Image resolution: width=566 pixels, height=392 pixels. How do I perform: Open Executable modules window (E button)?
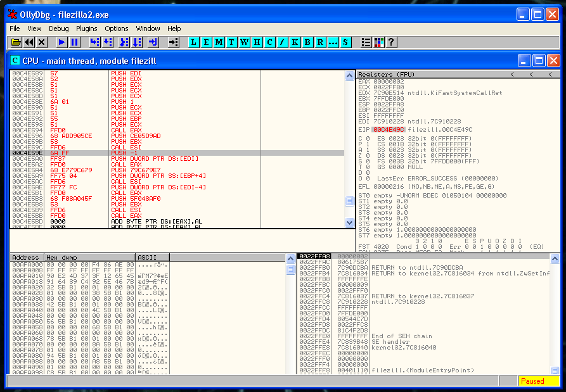(x=206, y=42)
